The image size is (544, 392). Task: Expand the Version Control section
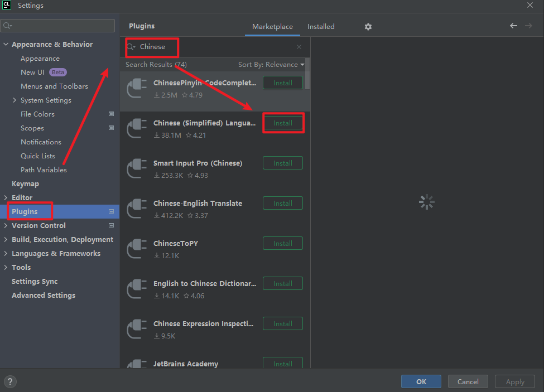click(x=6, y=225)
